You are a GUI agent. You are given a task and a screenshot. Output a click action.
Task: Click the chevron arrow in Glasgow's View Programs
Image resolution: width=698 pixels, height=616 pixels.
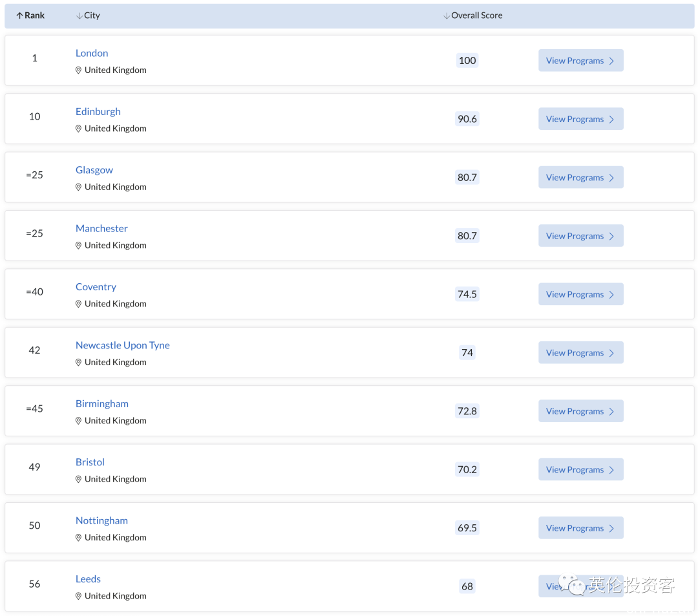point(611,178)
